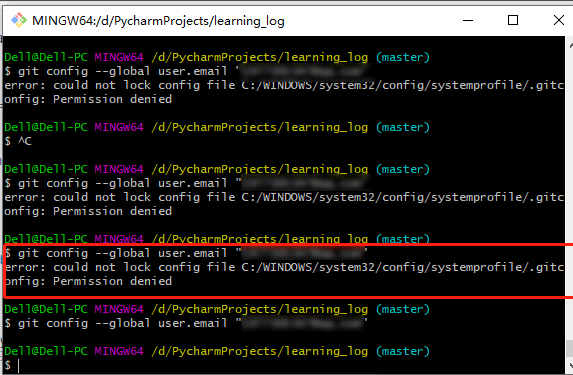Image resolution: width=573 pixels, height=375 pixels.
Task: Click (master) label in the last prompt
Action: click(x=403, y=351)
